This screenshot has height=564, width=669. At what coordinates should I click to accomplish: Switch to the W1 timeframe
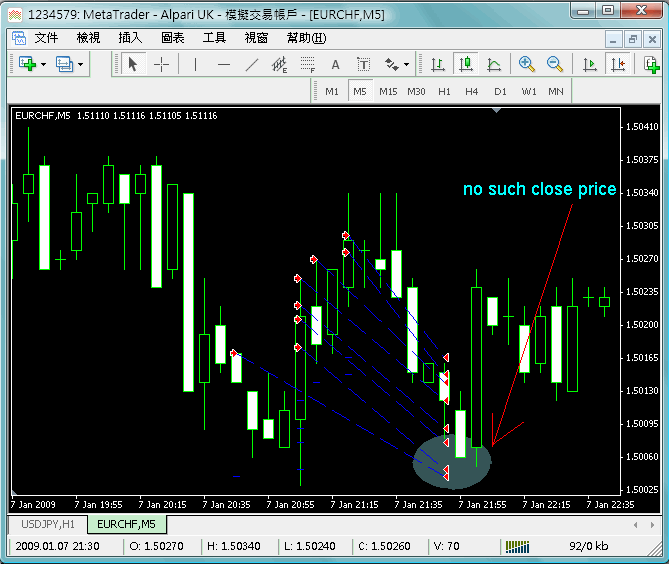tap(529, 91)
